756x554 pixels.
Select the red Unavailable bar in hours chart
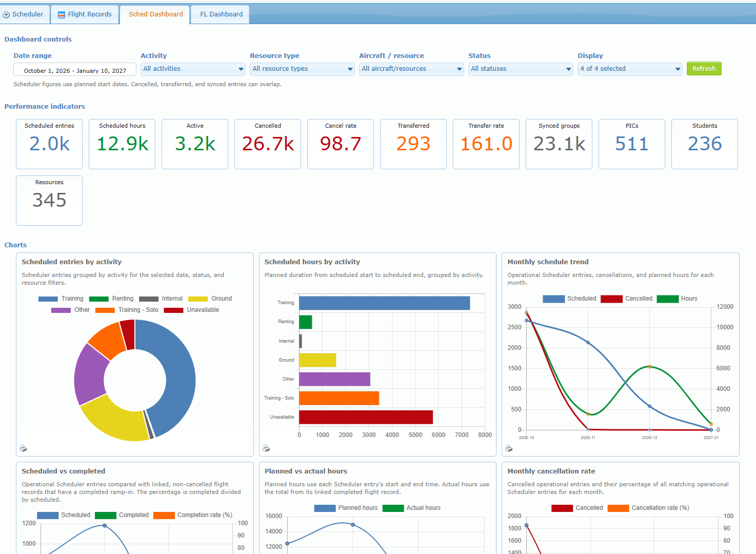366,417
